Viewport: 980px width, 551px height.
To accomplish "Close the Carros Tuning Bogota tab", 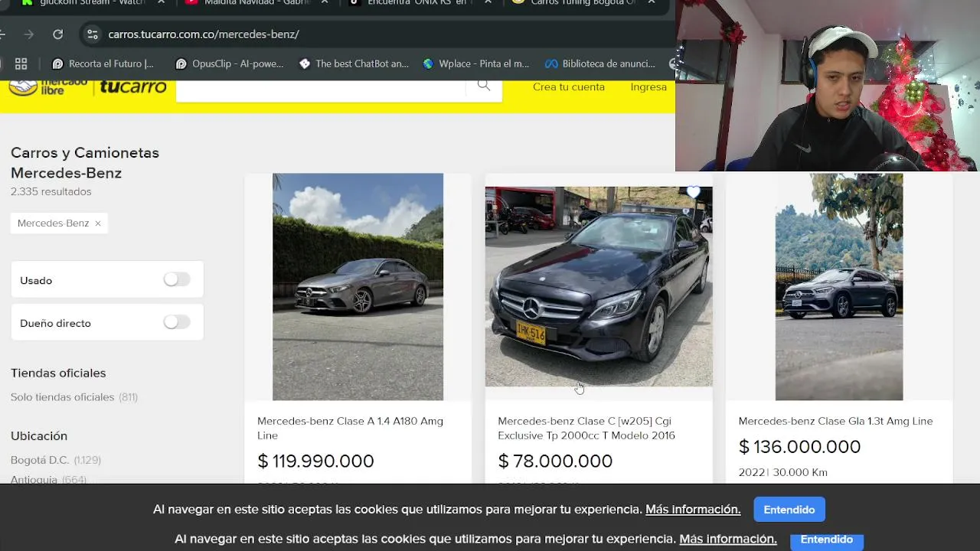I will [652, 2].
